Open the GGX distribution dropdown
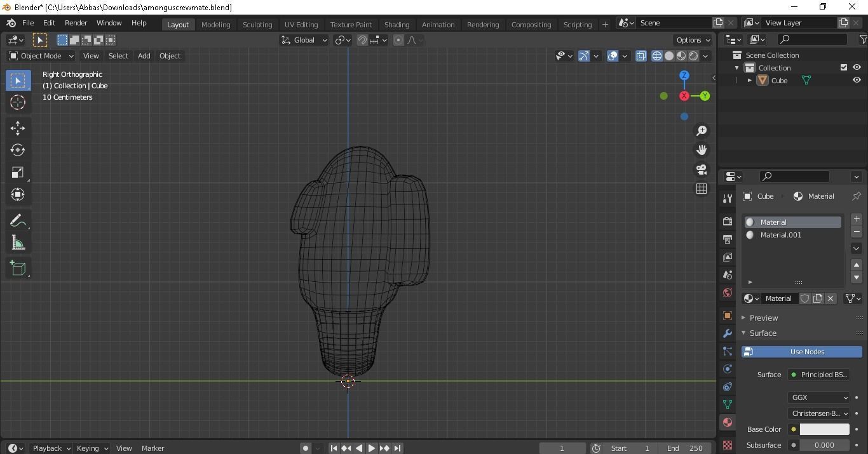The image size is (868, 454). coord(818,397)
